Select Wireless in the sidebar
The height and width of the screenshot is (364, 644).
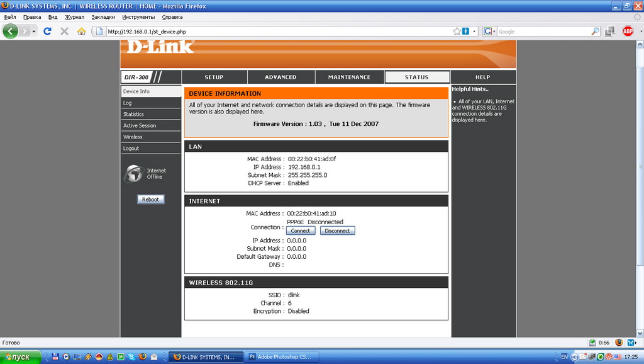(x=133, y=137)
